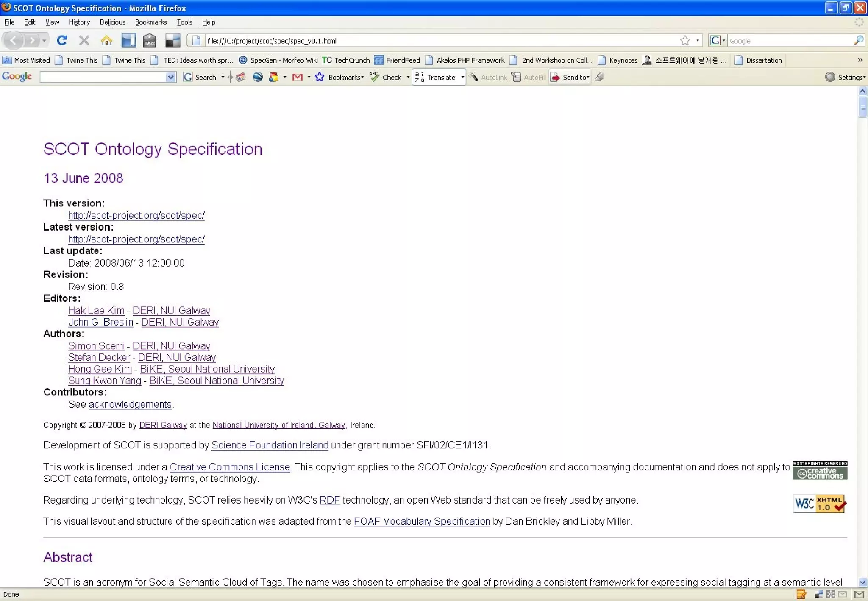Click the Reload page icon
Viewport: 868px width, 601px height.
tap(62, 41)
